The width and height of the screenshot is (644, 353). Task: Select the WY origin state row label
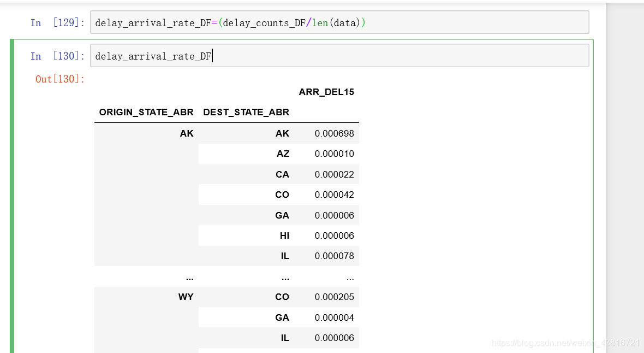click(186, 297)
